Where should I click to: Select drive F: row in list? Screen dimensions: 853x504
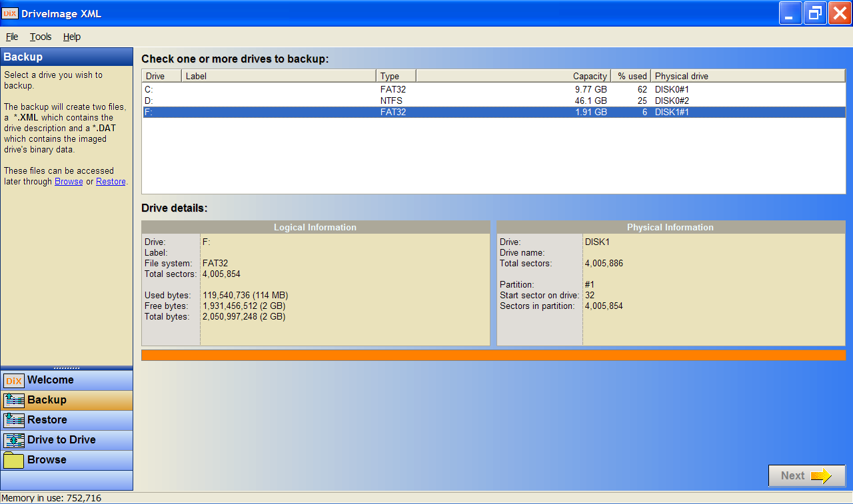(493, 112)
